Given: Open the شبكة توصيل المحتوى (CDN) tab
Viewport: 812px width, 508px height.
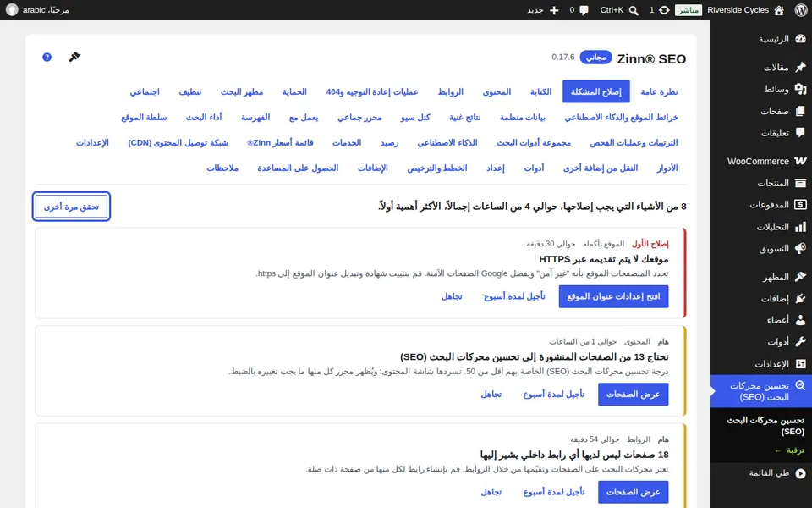Looking at the screenshot, I should coord(178,142).
